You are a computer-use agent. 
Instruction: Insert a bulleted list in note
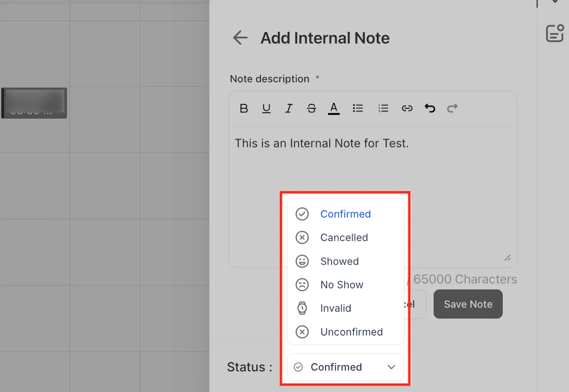pyautogui.click(x=358, y=108)
